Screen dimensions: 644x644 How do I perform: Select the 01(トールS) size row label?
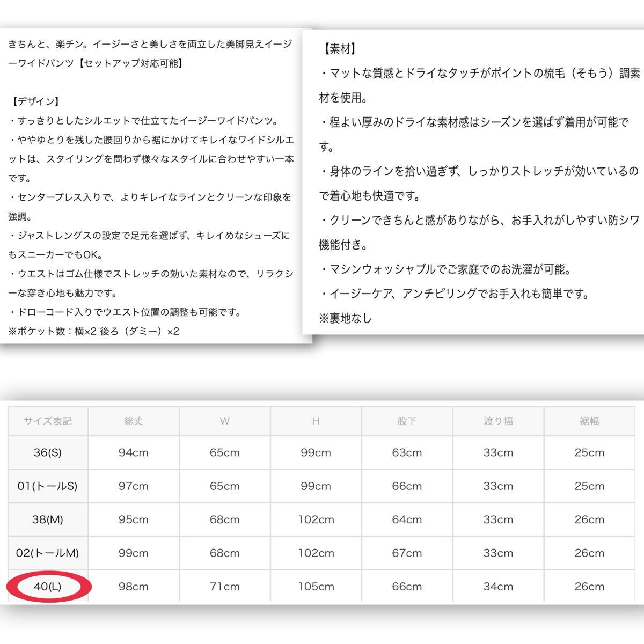(48, 486)
